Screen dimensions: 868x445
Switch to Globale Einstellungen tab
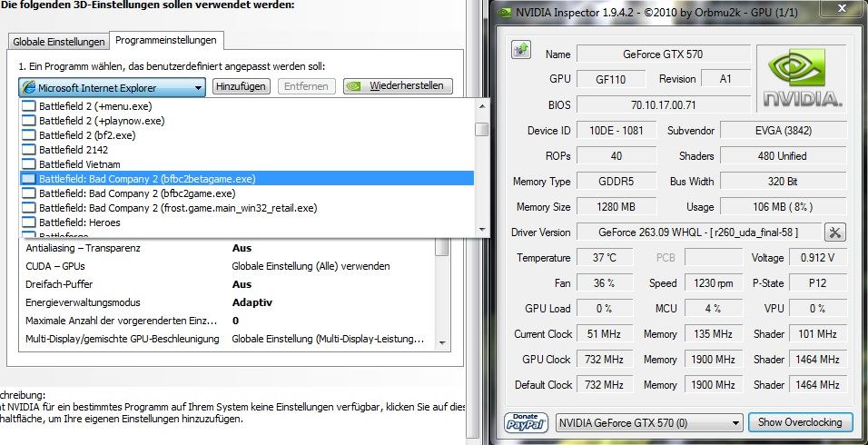click(x=59, y=42)
